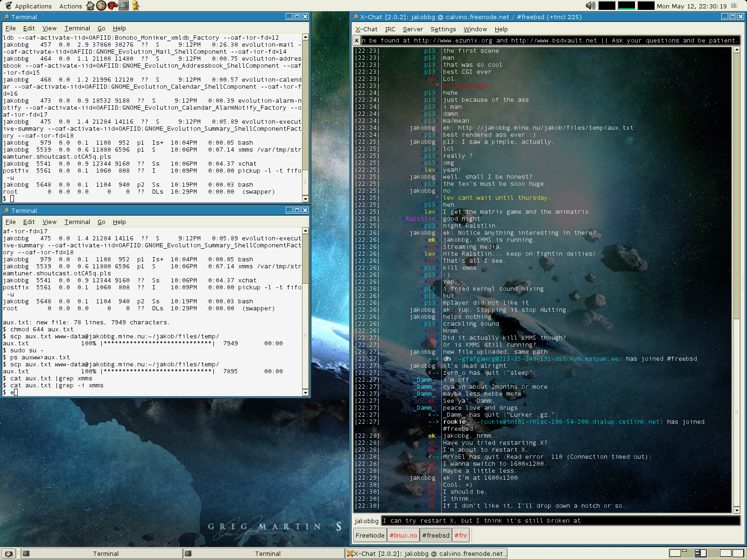
Task: Click the first system monitor applet graph
Action: point(606,6)
